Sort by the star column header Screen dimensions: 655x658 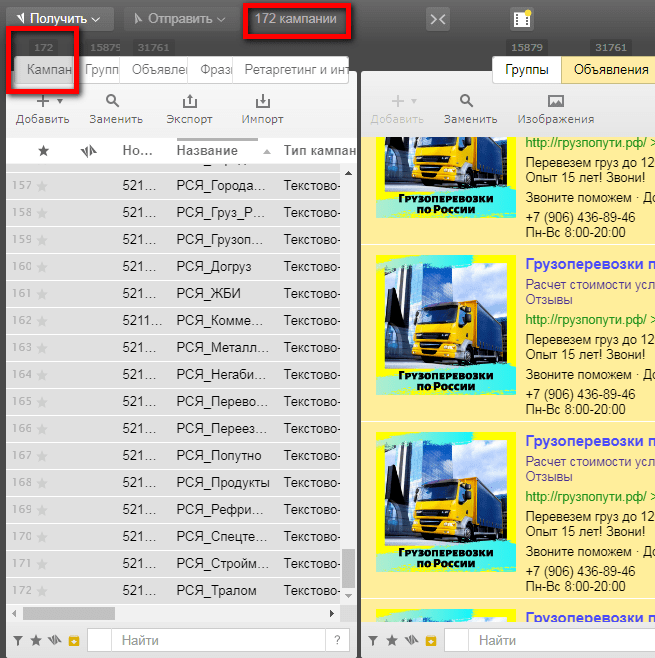[44, 151]
